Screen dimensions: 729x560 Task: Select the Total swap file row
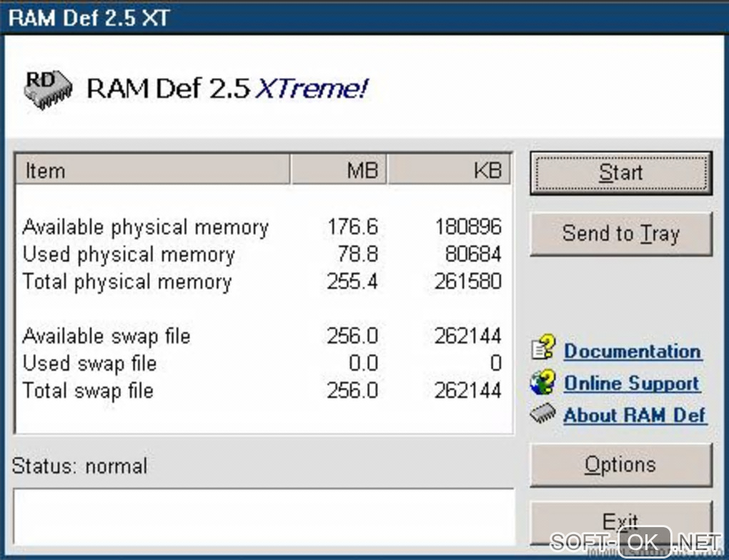(x=263, y=391)
